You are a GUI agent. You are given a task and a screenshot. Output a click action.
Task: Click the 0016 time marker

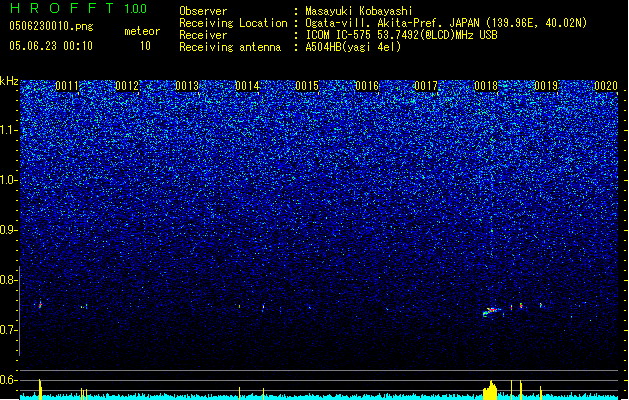coord(367,86)
